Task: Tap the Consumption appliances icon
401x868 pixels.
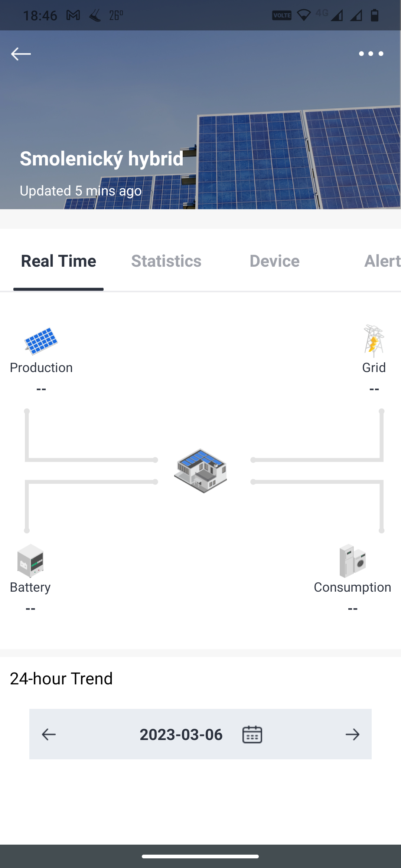Action: (352, 560)
